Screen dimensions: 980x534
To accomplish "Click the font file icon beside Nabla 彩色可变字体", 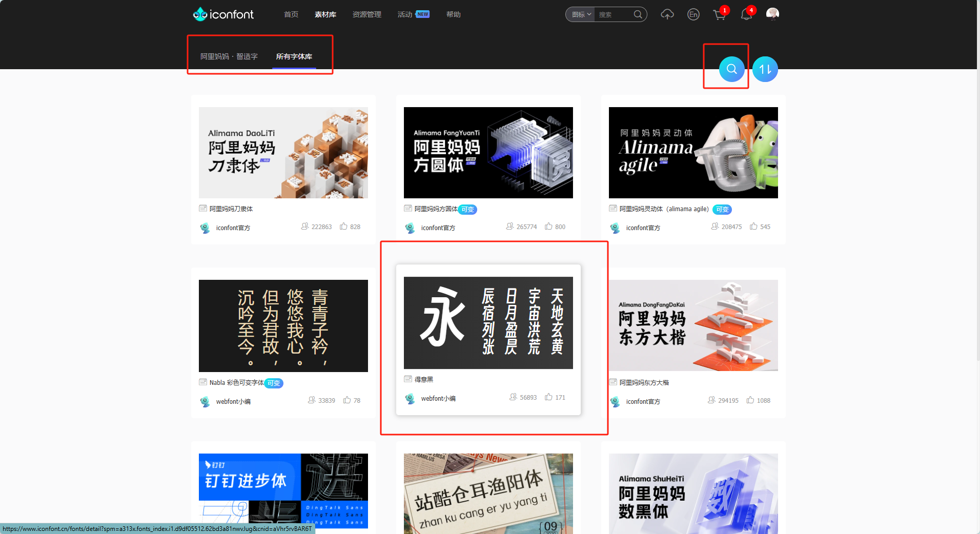I will tap(203, 382).
